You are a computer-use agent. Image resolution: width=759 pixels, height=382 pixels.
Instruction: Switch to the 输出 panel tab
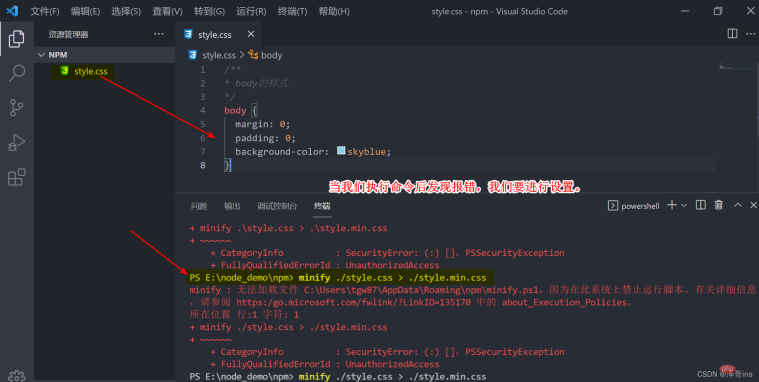232,206
